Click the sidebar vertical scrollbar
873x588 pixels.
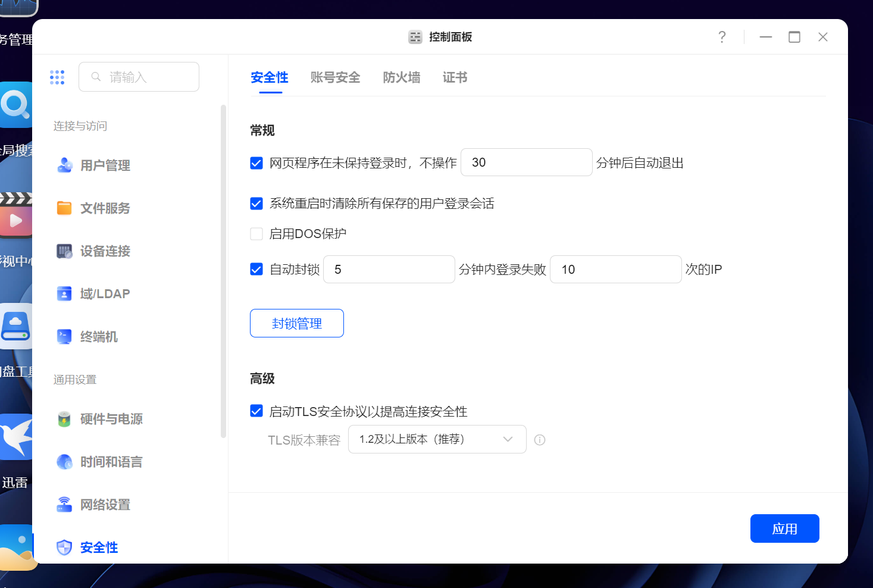224,271
